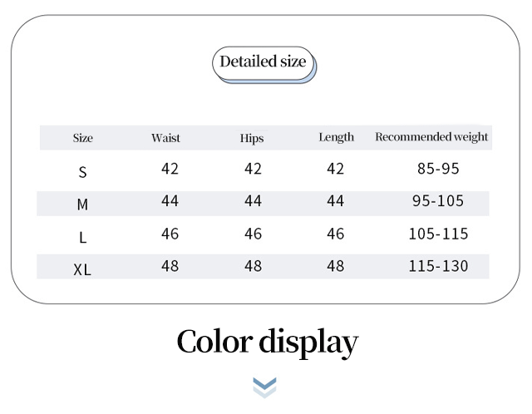Click the double chevron down arrow icon

tap(264, 387)
